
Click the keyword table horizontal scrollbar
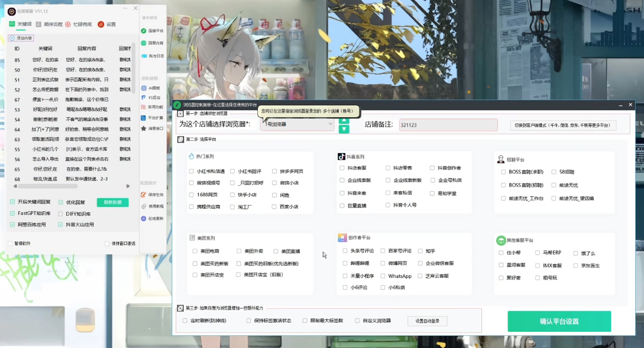(x=47, y=186)
